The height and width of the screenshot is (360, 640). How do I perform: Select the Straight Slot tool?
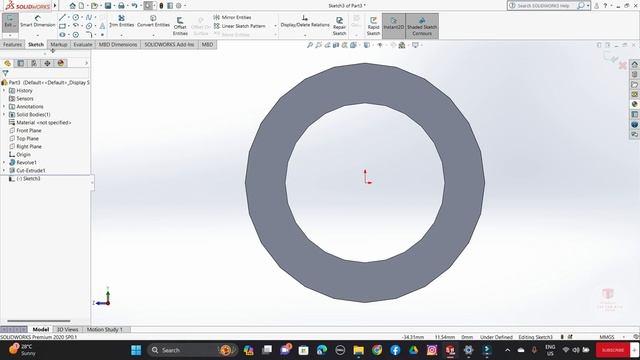62,35
